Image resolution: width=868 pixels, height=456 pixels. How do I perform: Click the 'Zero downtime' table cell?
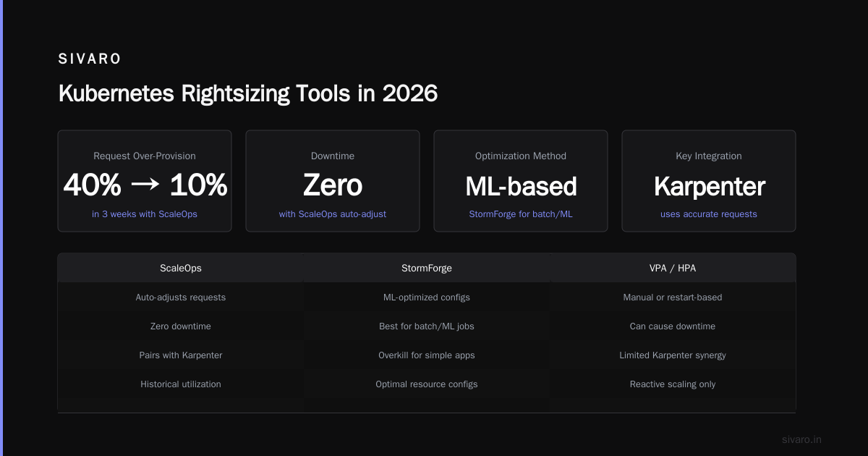coord(181,326)
